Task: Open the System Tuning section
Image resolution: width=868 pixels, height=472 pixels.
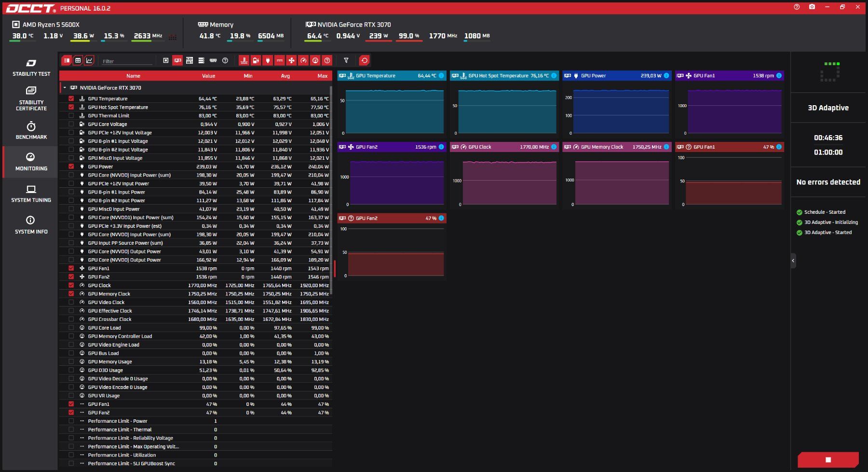Action: pos(31,194)
